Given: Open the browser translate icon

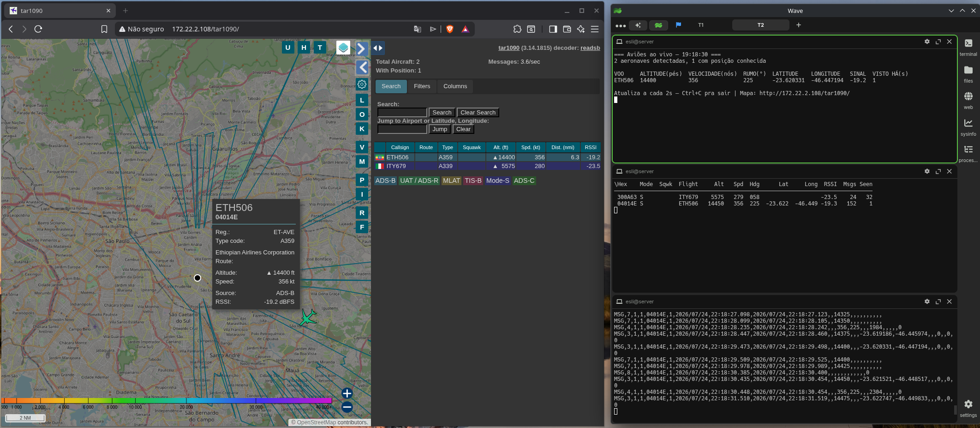Looking at the screenshot, I should pyautogui.click(x=418, y=29).
